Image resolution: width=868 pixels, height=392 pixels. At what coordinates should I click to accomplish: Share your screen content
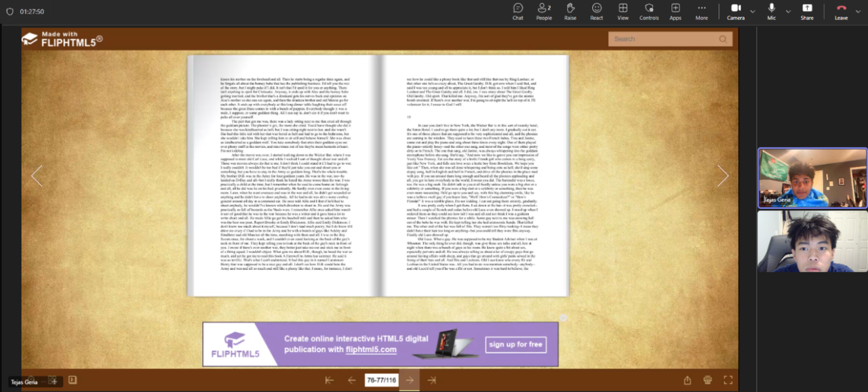[x=807, y=12]
